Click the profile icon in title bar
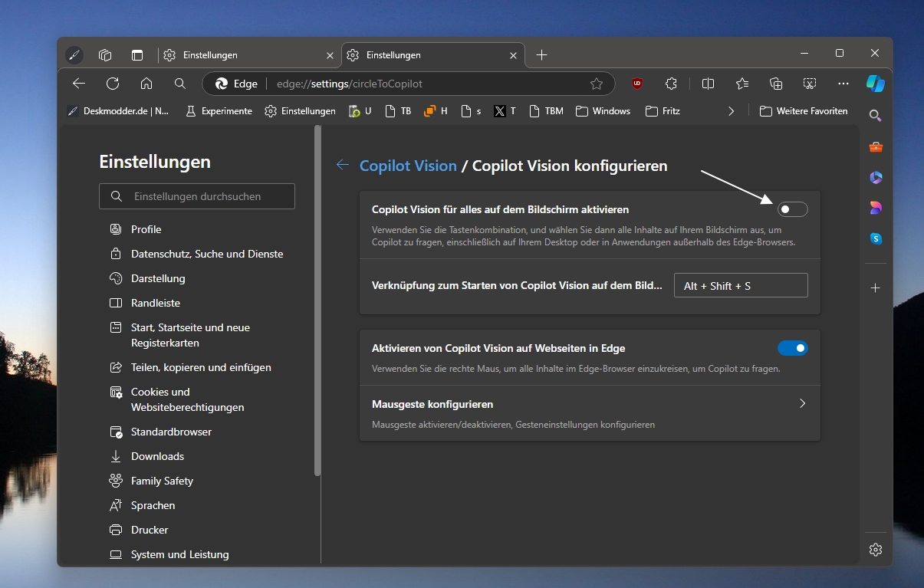The image size is (924, 588). [74, 55]
